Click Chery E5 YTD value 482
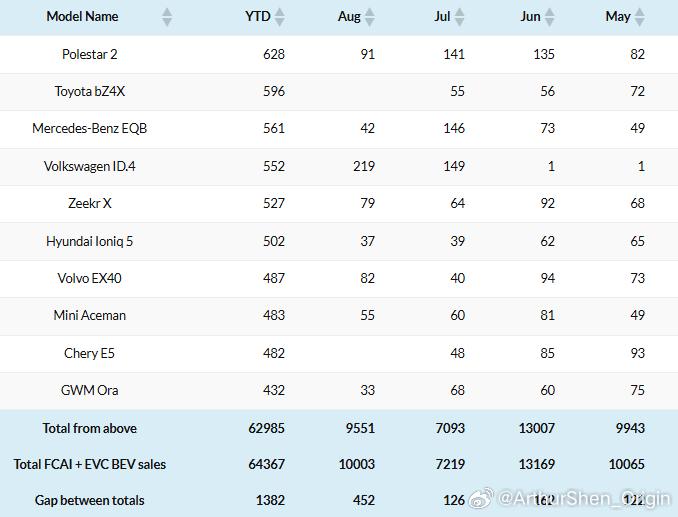678x517 pixels. pos(274,353)
